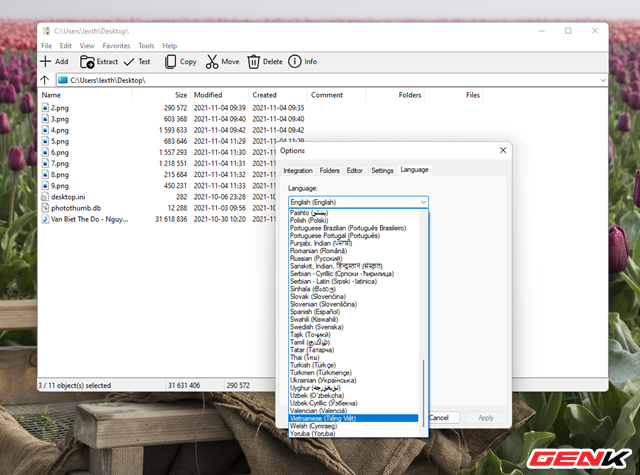Select Ukrainian language option
This screenshot has height=475, width=640.
(353, 380)
